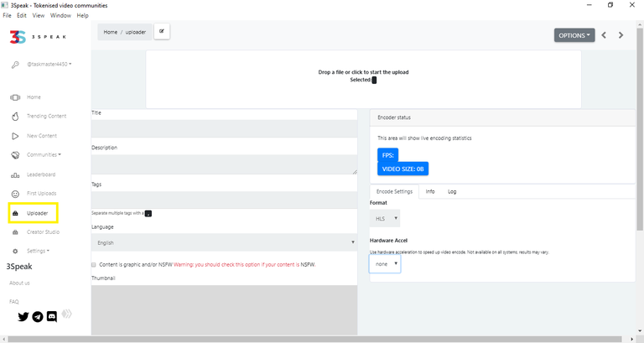The width and height of the screenshot is (644, 343).
Task: Open the Discord icon
Action: click(x=52, y=317)
